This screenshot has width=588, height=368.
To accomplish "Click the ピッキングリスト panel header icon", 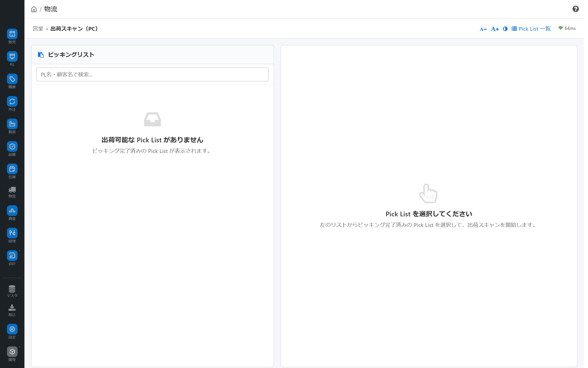I will 41,55.
